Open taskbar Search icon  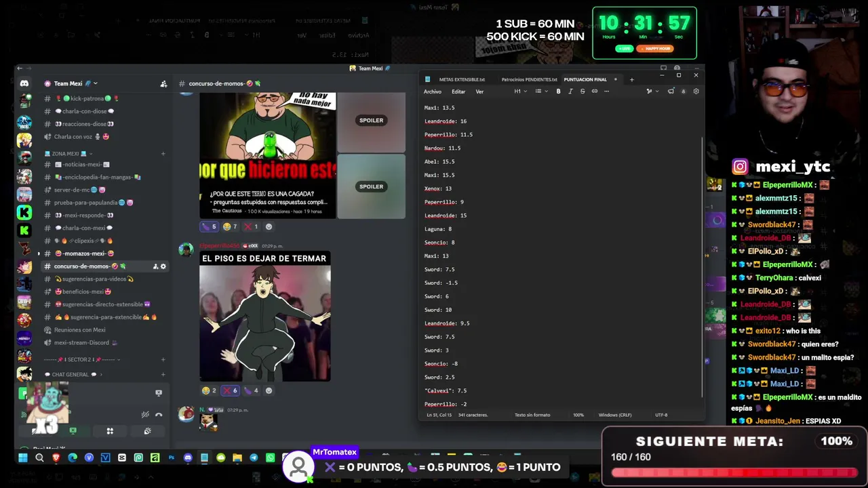[39, 457]
